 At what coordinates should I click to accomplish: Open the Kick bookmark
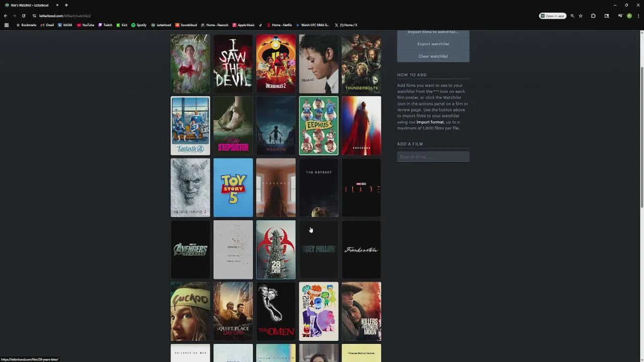tap(122, 25)
